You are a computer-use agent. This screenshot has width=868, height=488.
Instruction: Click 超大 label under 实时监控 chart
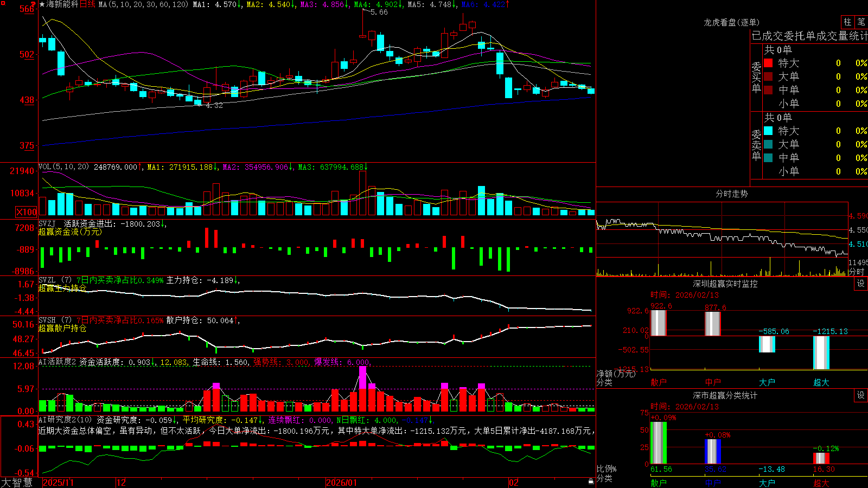click(821, 382)
